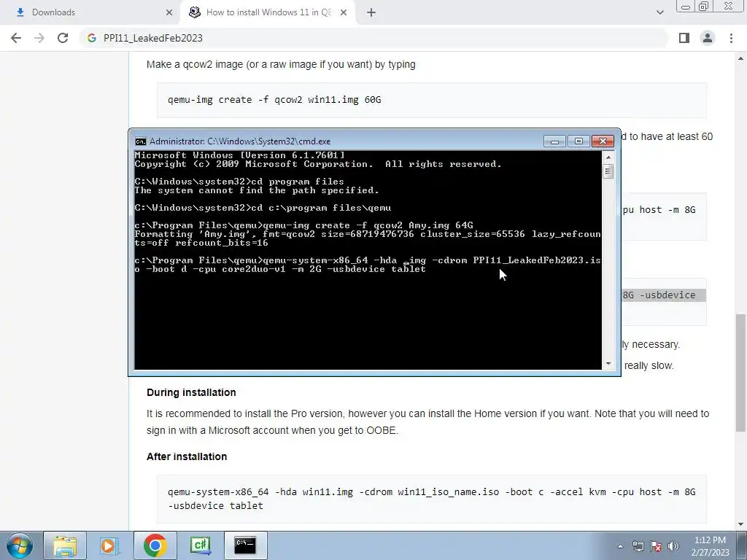Image resolution: width=747 pixels, height=560 pixels.
Task: Open the cmd.exe title bar system icon
Action: pyautogui.click(x=141, y=141)
